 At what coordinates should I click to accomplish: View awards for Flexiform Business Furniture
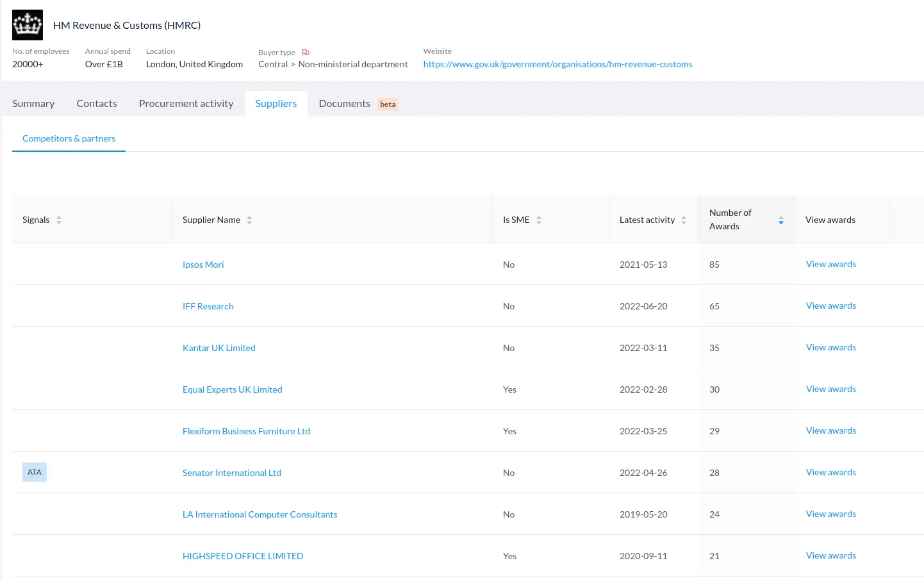pyautogui.click(x=831, y=430)
